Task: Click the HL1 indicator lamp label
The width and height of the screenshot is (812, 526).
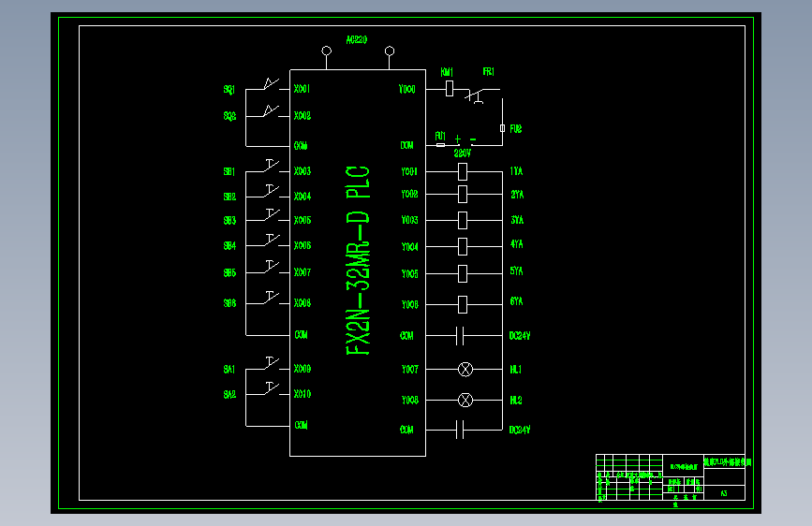Action: [516, 370]
